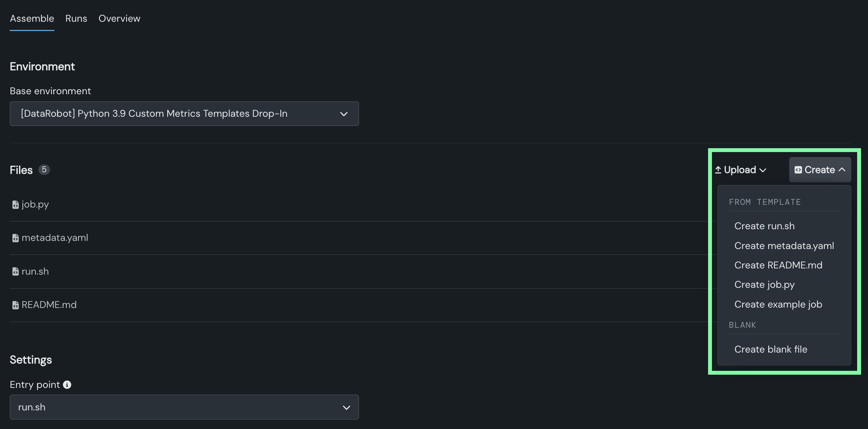Choose Create job.py menu option
Screen dimensions: 868x429
coord(764,285)
